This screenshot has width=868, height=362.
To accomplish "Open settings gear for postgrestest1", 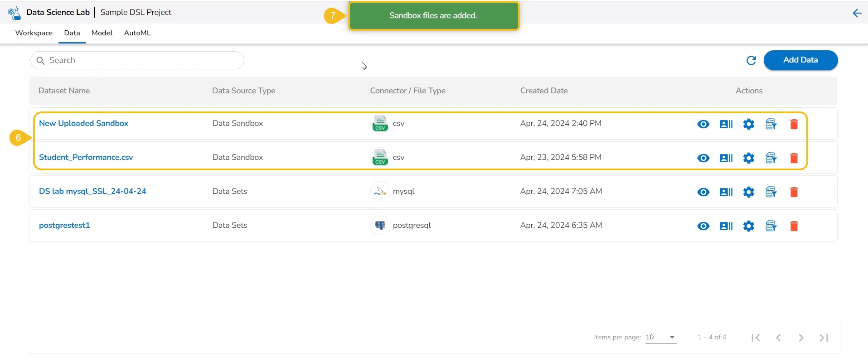I will [749, 226].
